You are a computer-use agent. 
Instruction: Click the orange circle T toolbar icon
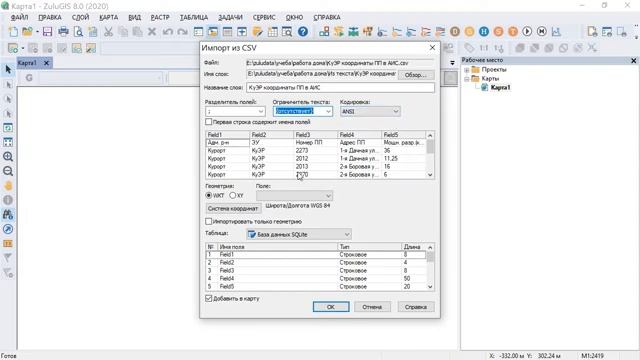coord(513,31)
